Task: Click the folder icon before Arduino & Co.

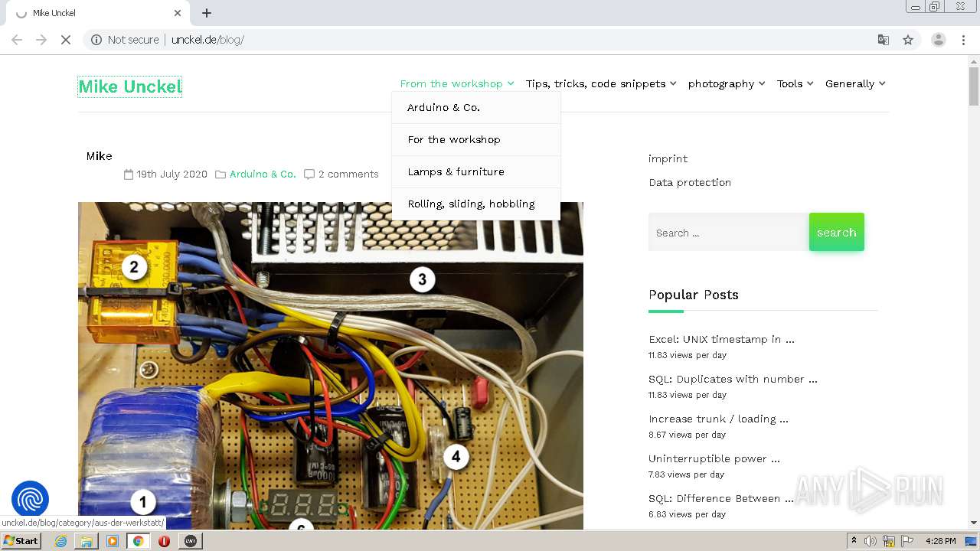Action: [220, 174]
